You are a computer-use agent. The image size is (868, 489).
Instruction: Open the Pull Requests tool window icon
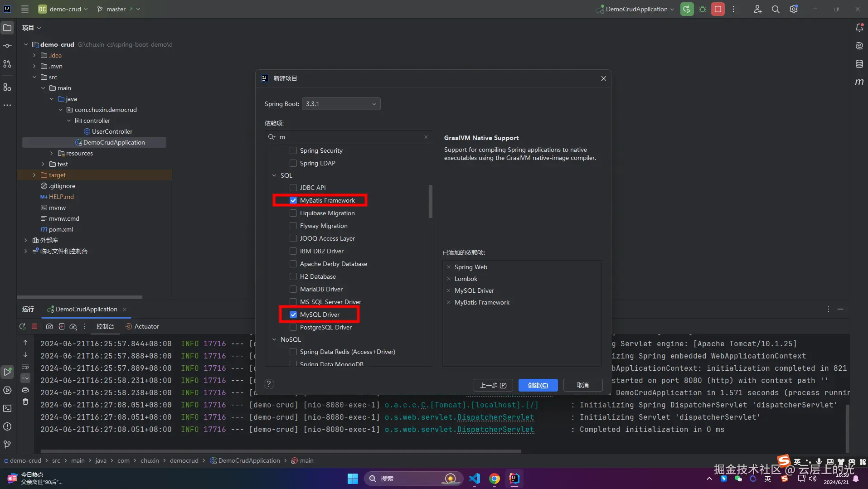click(7, 64)
